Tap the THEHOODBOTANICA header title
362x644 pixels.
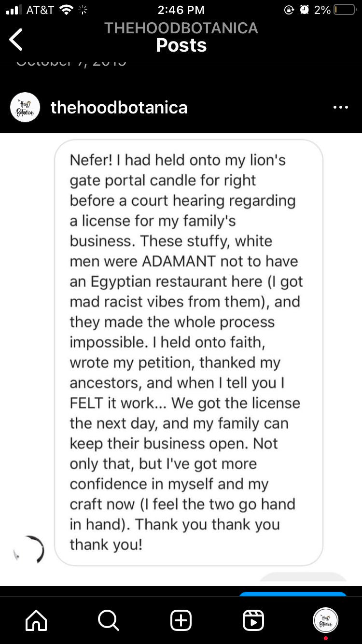click(181, 28)
